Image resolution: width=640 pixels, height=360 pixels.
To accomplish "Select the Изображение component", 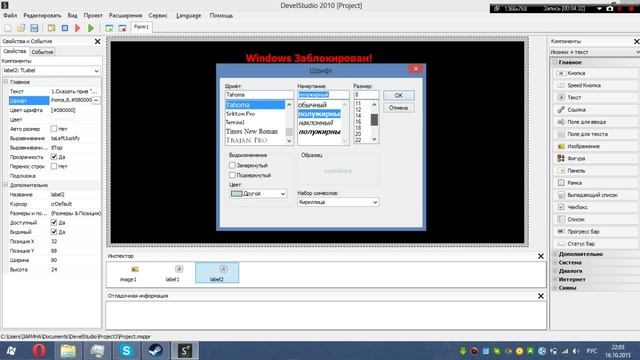I will coord(595,146).
